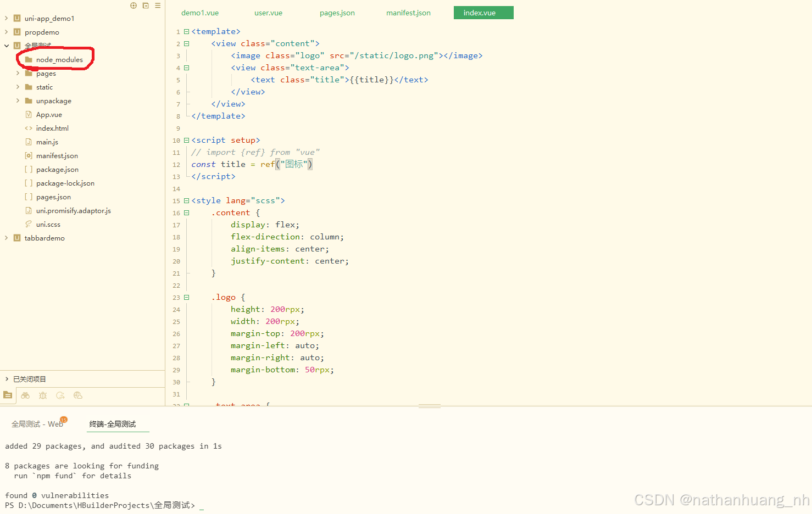Expand the tabbardemo project
The height and width of the screenshot is (514, 812).
[5, 238]
